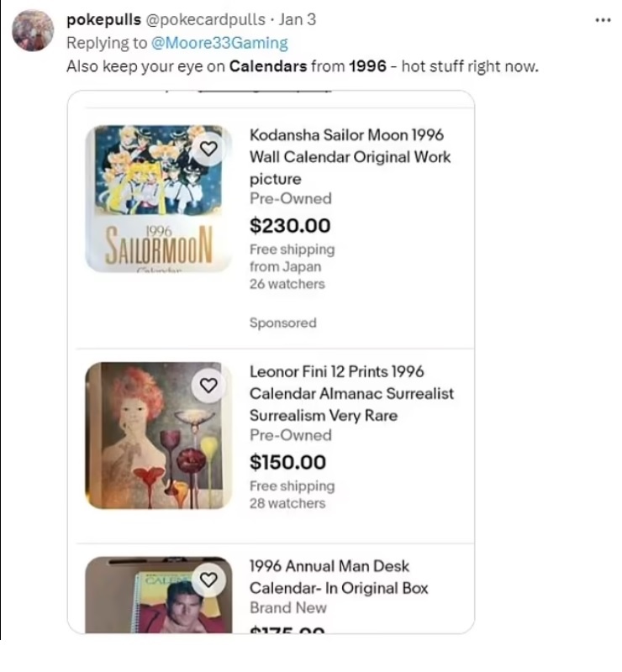Open Leonor Fini 12 Prints listing title
This screenshot has height=672, width=622.
[x=351, y=393]
